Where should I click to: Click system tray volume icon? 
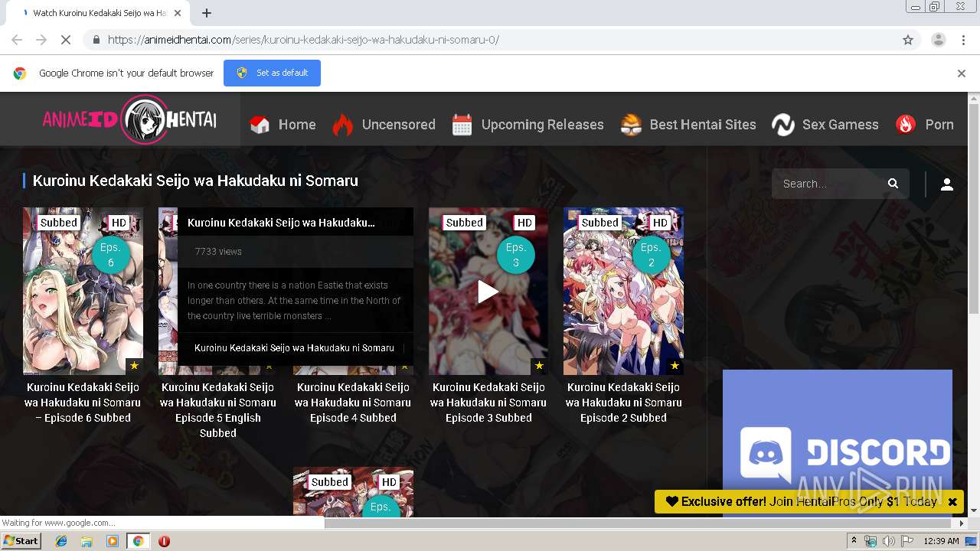(x=888, y=541)
